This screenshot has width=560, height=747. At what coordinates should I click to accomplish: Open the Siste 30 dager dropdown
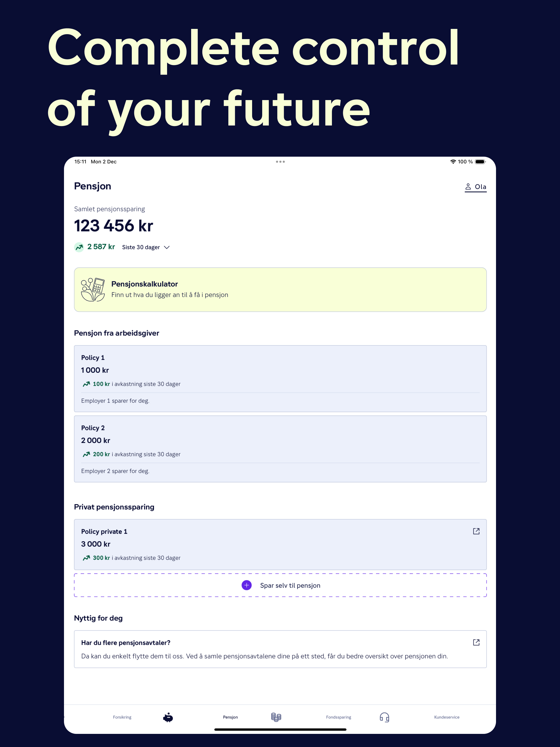click(x=146, y=247)
